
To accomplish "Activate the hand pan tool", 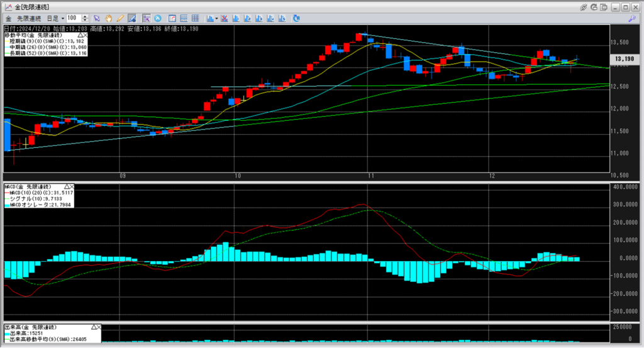I will pos(109,18).
